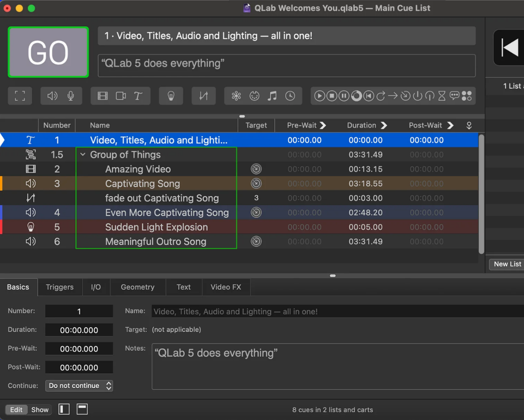The image size is (524, 420).
Task: Select the Captivating Song cue row
Action: click(x=239, y=184)
